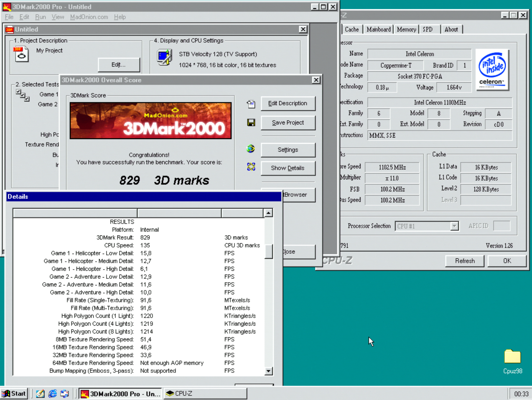Image resolution: width=532 pixels, height=400 pixels.
Task: Switch to the Memory tab in CPU-Z
Action: click(406, 29)
